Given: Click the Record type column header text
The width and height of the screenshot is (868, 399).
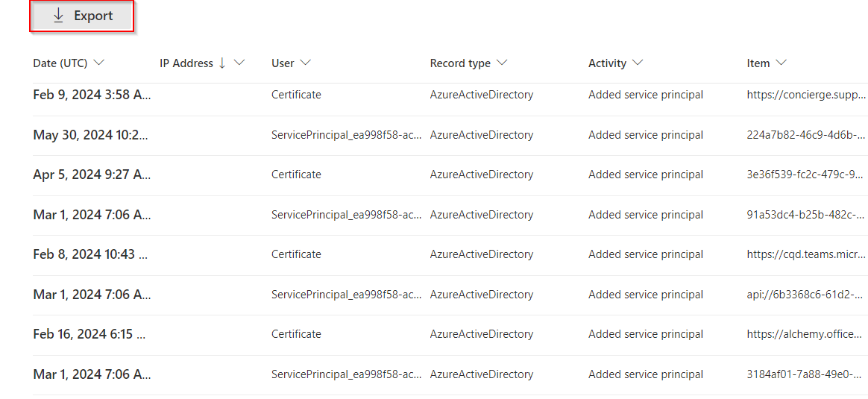Looking at the screenshot, I should tap(460, 63).
